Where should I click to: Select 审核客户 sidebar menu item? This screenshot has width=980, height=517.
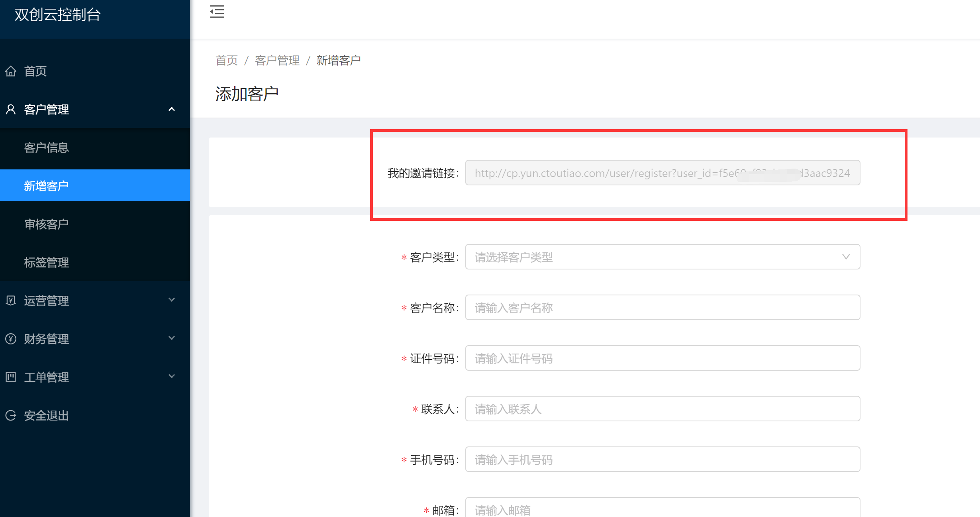tap(46, 224)
